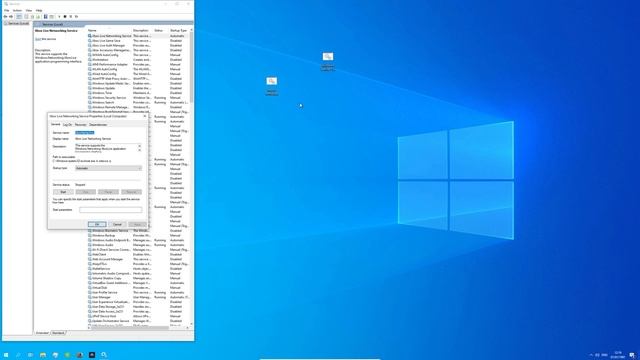The height and width of the screenshot is (360, 640).
Task: Select the Xbox Live Auth Manager row
Action: (138, 45)
